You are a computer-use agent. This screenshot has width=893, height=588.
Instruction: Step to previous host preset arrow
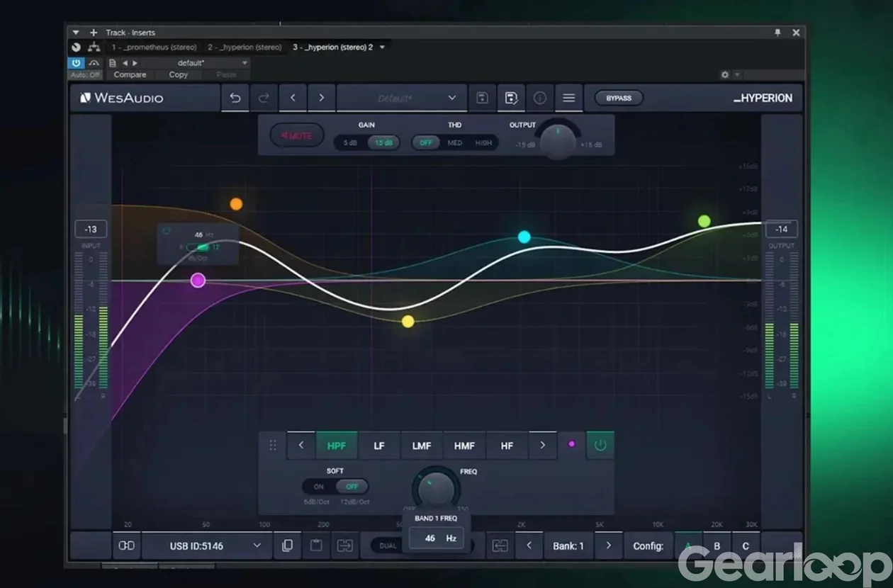[125, 63]
